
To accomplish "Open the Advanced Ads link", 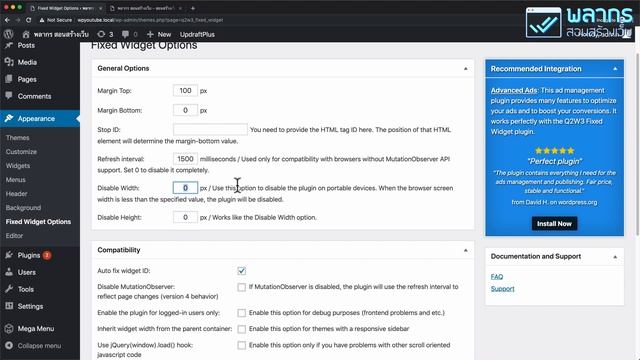I will tap(514, 90).
